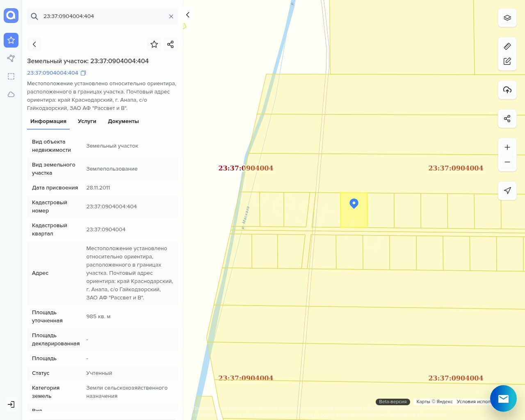The width and height of the screenshot is (525, 420).
Task: Activate the draw edit tool on map
Action: point(507,61)
